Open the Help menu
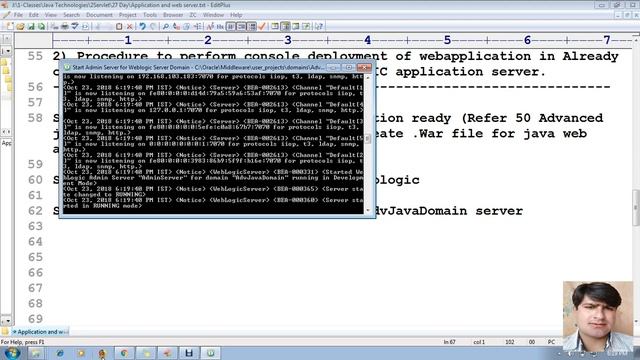 pos(236,15)
